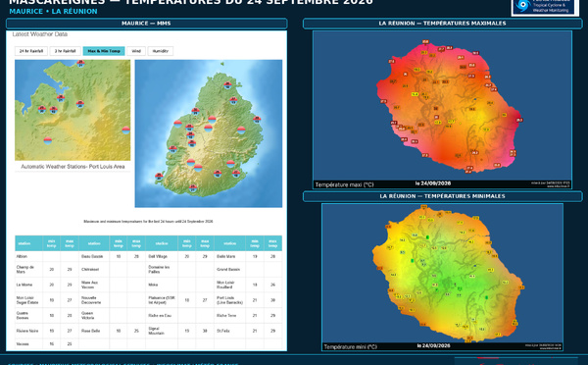Select the Mon Loisir Sugar Estate station cell
The image size is (588, 365).
click(x=28, y=300)
